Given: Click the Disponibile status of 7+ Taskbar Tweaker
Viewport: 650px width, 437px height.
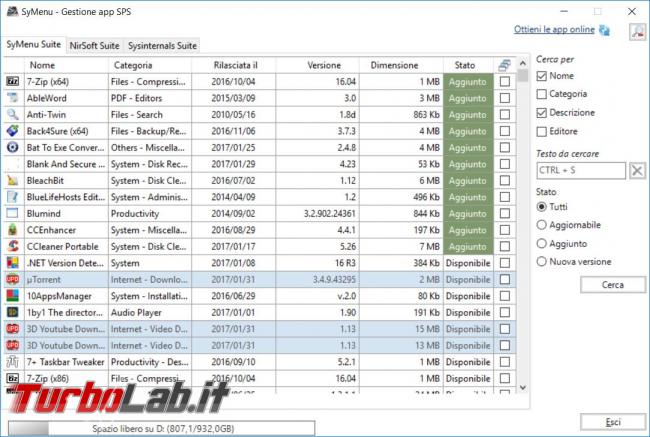Looking at the screenshot, I should point(468,362).
